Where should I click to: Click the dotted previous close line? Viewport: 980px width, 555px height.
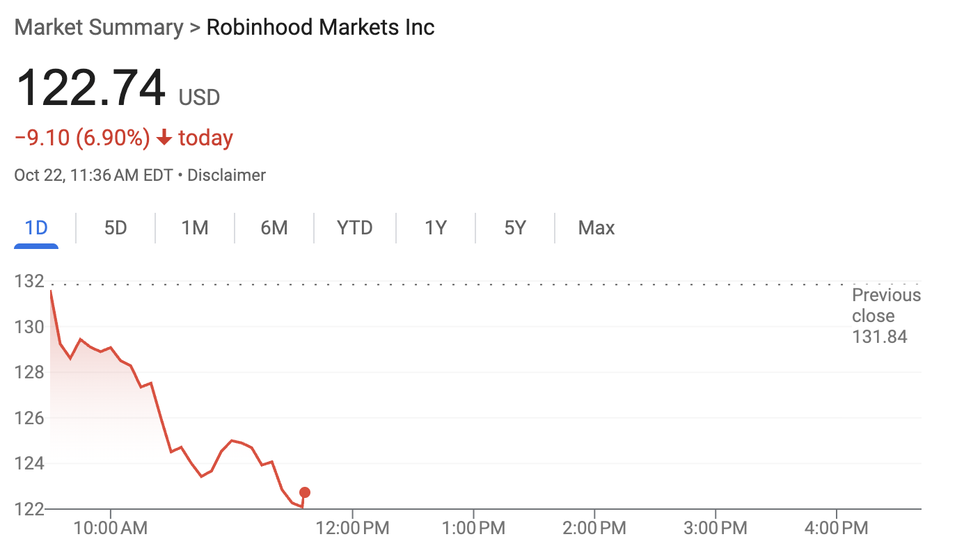coord(452,283)
